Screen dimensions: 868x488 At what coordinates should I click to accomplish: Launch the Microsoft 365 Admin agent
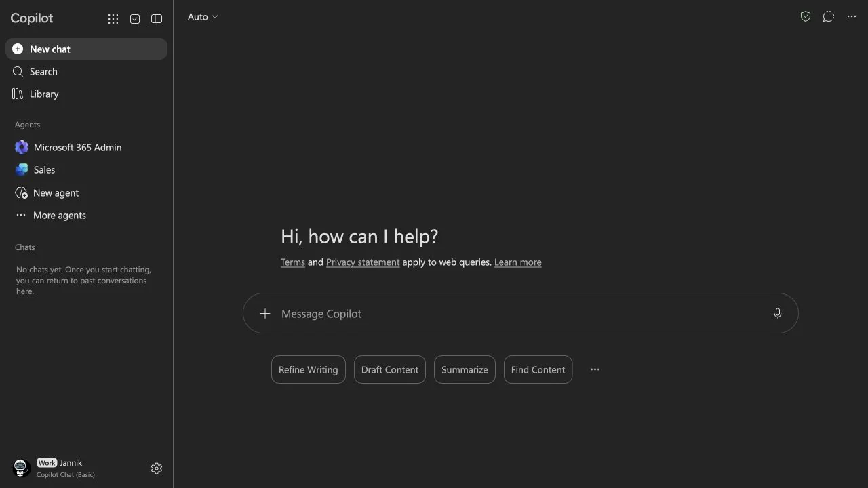86,147
